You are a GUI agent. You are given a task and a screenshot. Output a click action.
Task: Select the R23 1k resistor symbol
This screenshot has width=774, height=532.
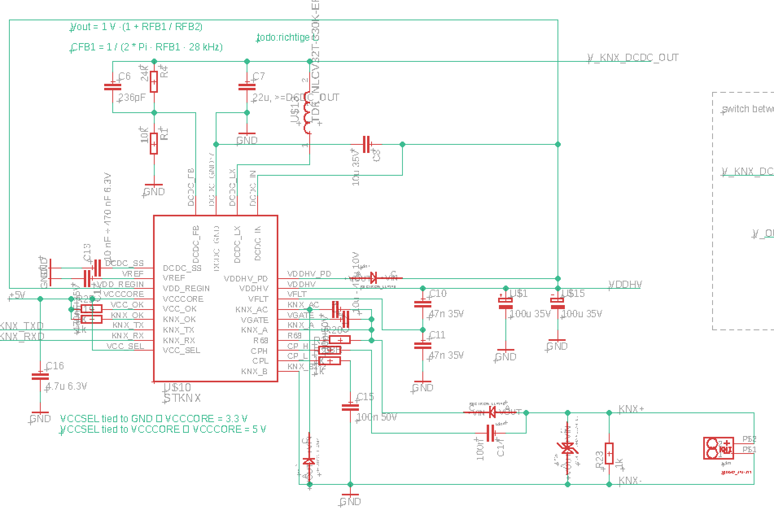tap(609, 453)
